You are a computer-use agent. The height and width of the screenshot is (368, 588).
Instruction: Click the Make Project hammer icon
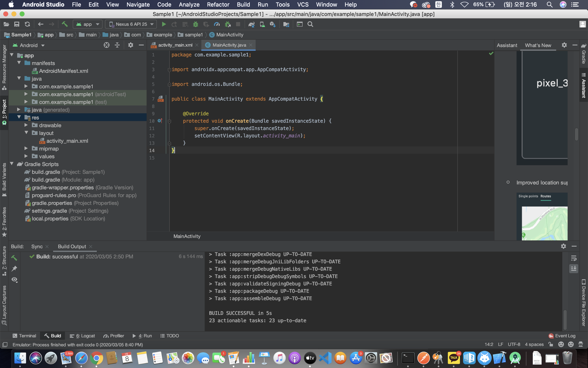[x=64, y=24]
